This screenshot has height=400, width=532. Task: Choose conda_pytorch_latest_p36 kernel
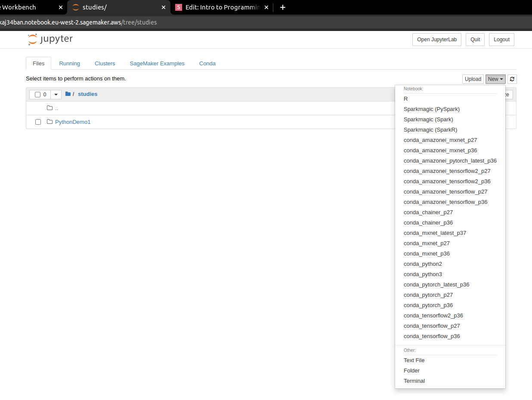(450, 285)
